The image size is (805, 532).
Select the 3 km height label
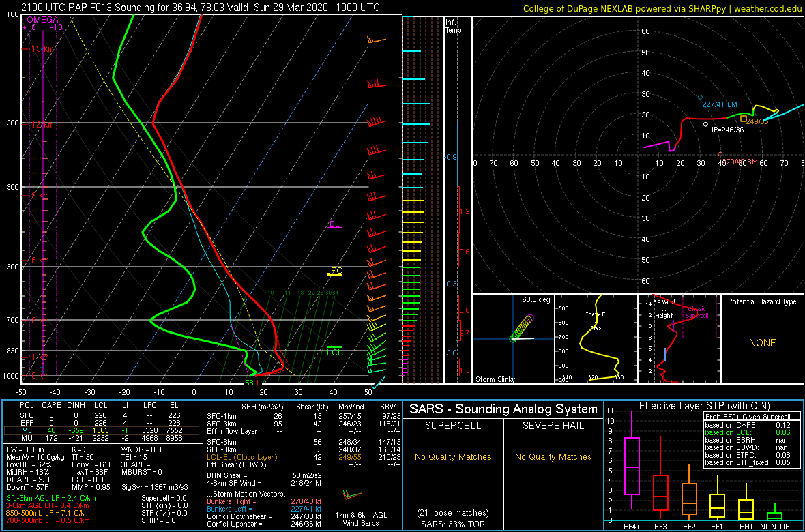click(x=40, y=321)
